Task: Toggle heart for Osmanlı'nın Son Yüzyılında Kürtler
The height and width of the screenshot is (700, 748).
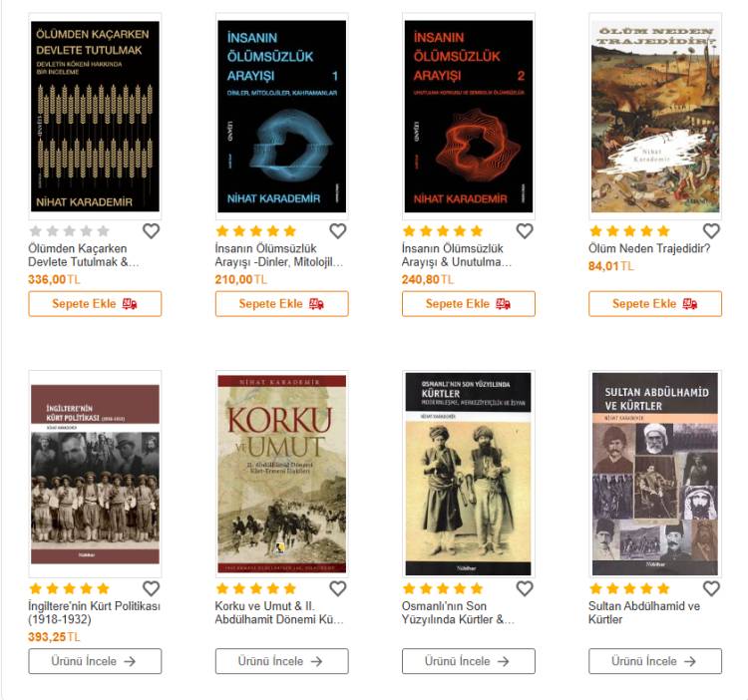Action: coord(525,589)
